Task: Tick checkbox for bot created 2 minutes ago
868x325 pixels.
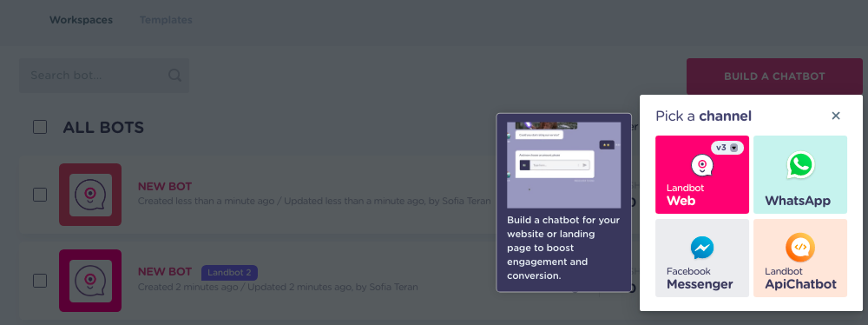Action: click(x=40, y=281)
